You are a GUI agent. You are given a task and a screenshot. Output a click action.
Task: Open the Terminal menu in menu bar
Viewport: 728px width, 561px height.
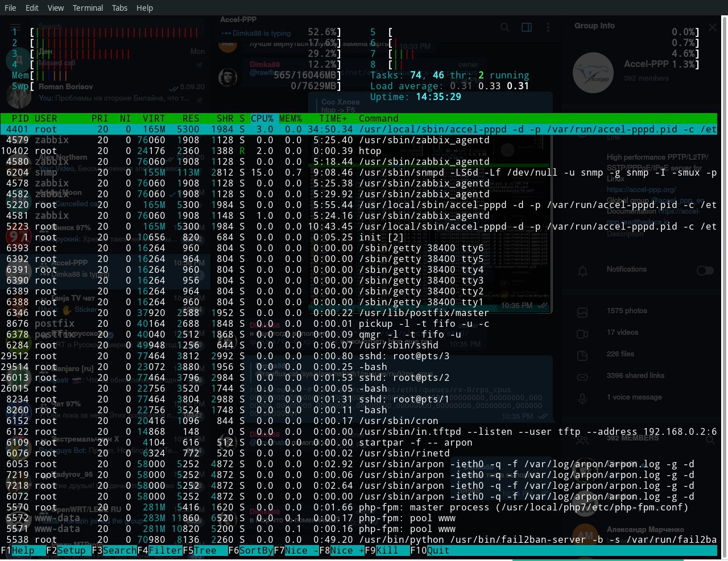point(88,8)
